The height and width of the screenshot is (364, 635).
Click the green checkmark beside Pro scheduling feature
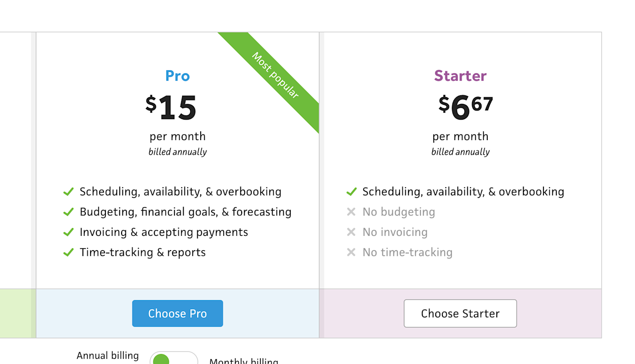coord(69,192)
